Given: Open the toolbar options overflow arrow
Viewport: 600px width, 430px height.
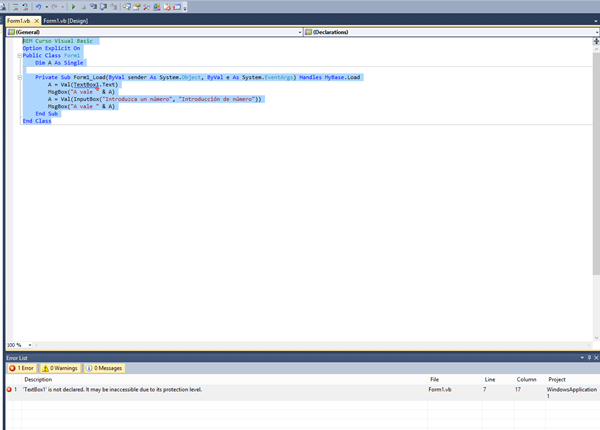Looking at the screenshot, I should [185, 7].
